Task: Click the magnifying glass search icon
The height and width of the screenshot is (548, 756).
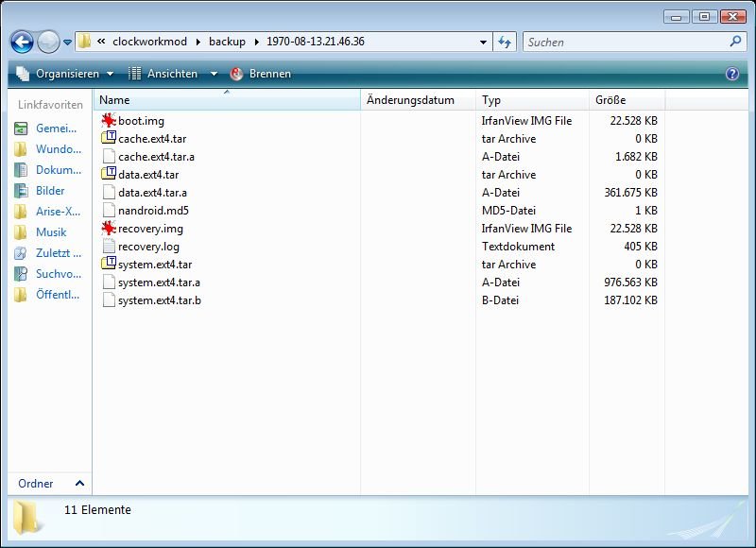Action: 736,42
